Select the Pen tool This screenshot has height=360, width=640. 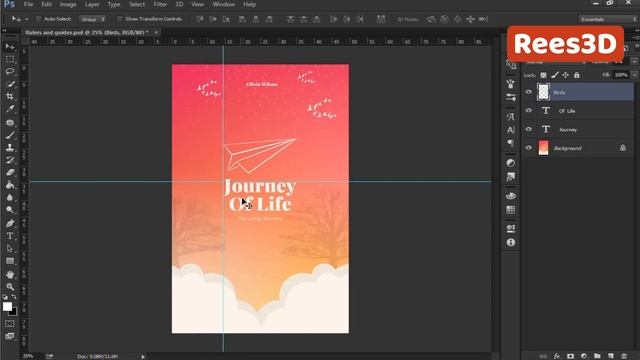pyautogui.click(x=10, y=223)
